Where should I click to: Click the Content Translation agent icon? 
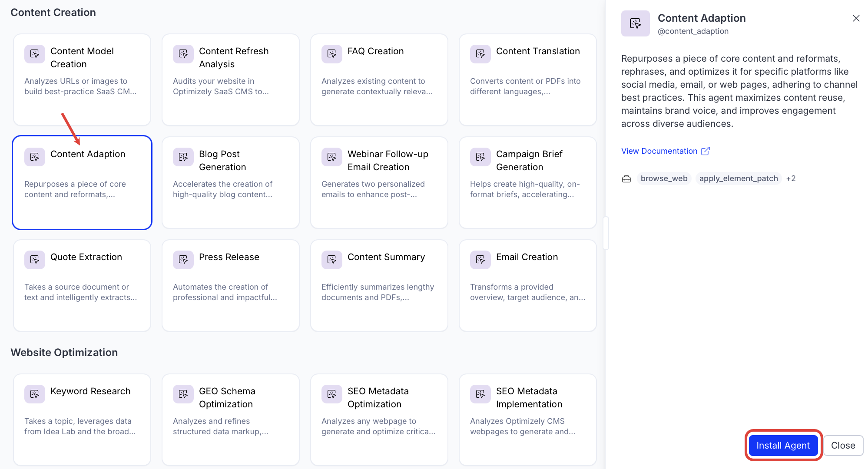tap(480, 54)
